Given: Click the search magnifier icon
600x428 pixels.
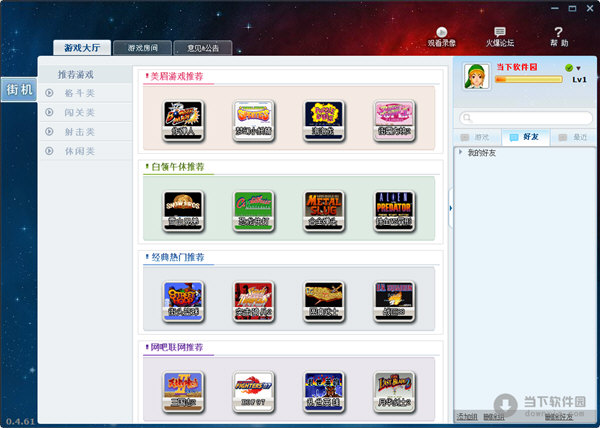Looking at the screenshot, I should tap(467, 117).
